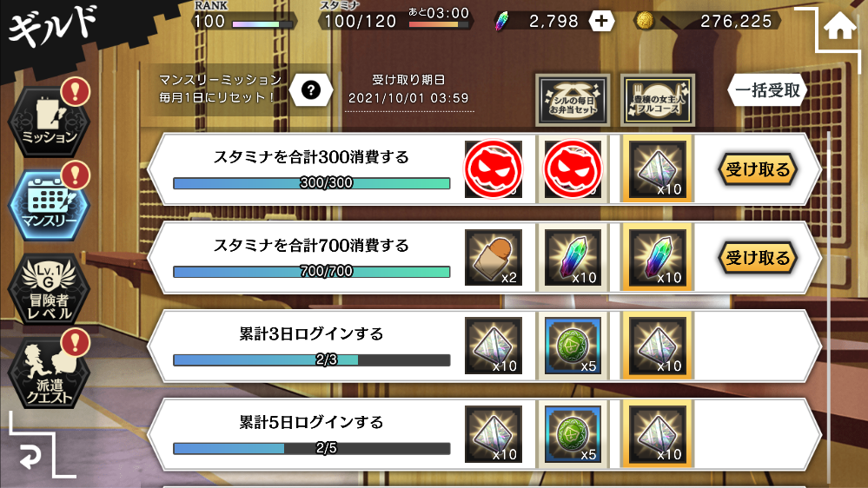Tap the plus button beside 2,798 gems
The height and width of the screenshot is (488, 868).
(601, 22)
